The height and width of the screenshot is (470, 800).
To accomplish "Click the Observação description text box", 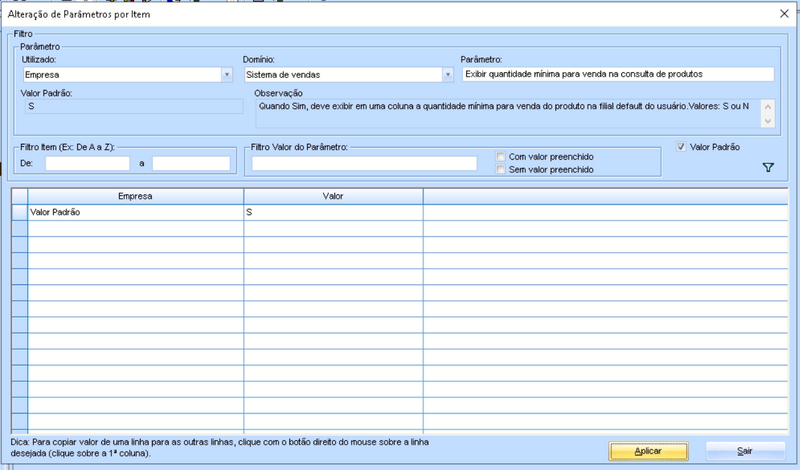I will 515,113.
